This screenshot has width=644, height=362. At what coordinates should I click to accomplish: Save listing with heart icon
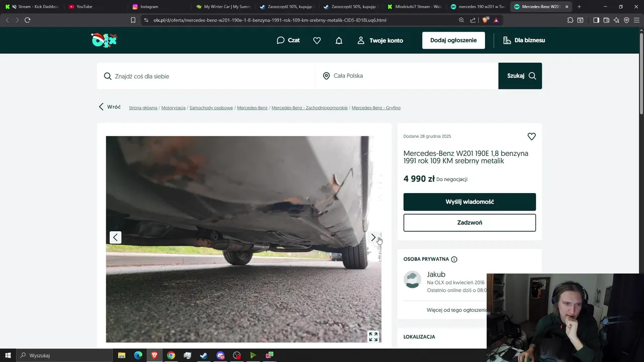tap(531, 136)
